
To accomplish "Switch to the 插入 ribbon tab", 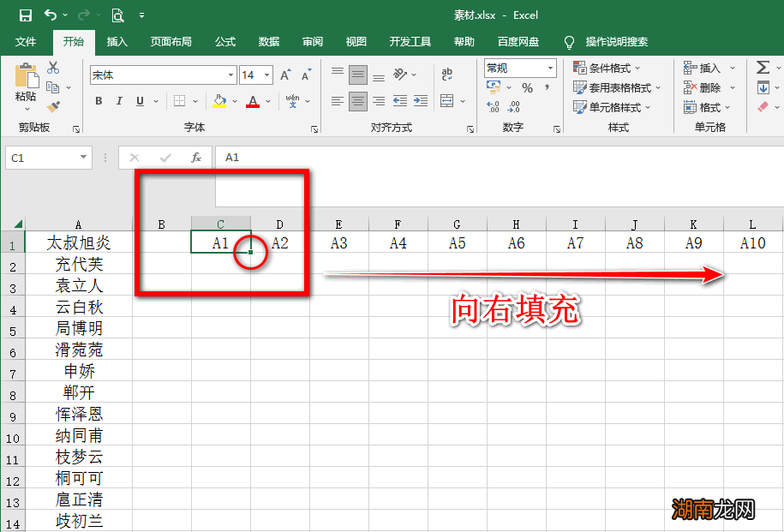I will point(117,42).
